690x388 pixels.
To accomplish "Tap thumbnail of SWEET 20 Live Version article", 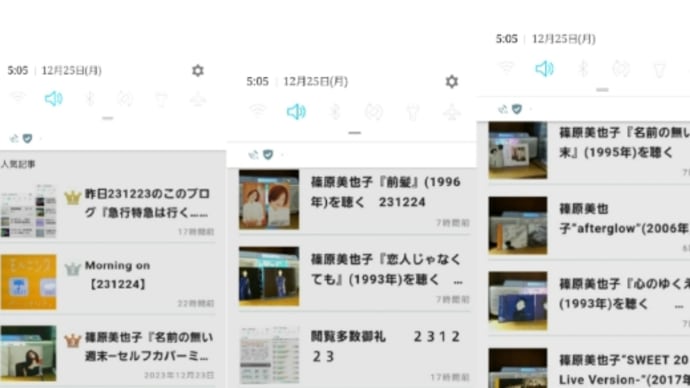I will (518, 368).
